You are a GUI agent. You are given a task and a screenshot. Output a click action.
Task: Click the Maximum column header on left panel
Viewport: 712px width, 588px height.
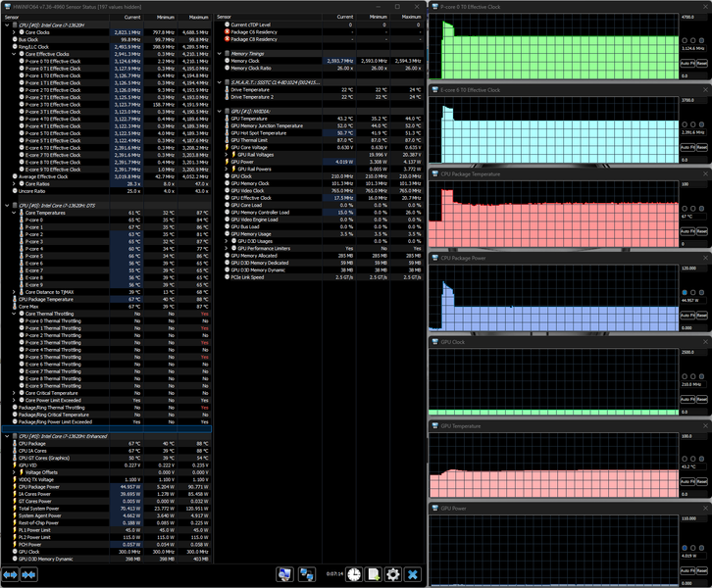click(198, 18)
